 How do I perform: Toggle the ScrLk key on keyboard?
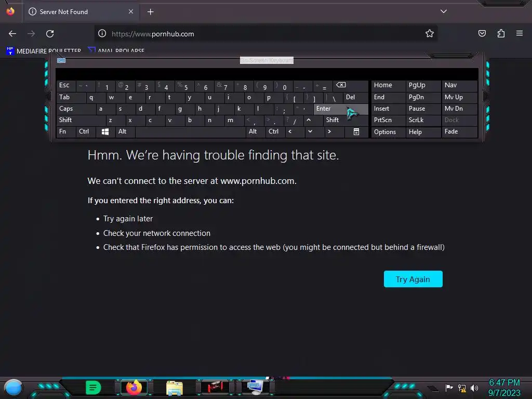423,120
